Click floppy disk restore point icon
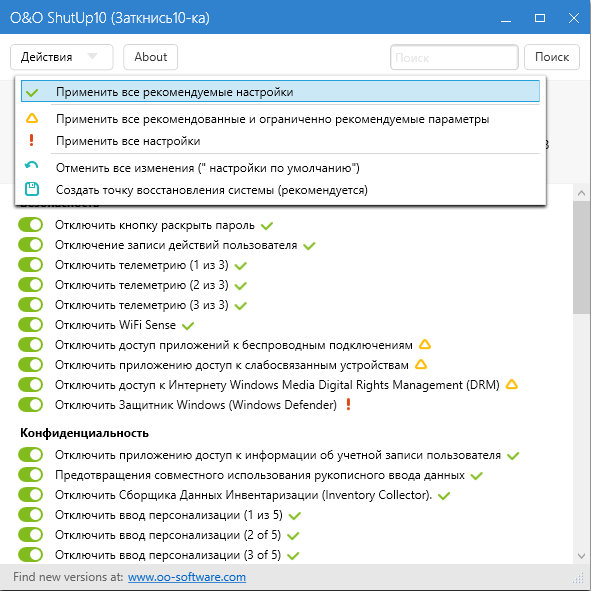This screenshot has width=591, height=591. pos(32,189)
